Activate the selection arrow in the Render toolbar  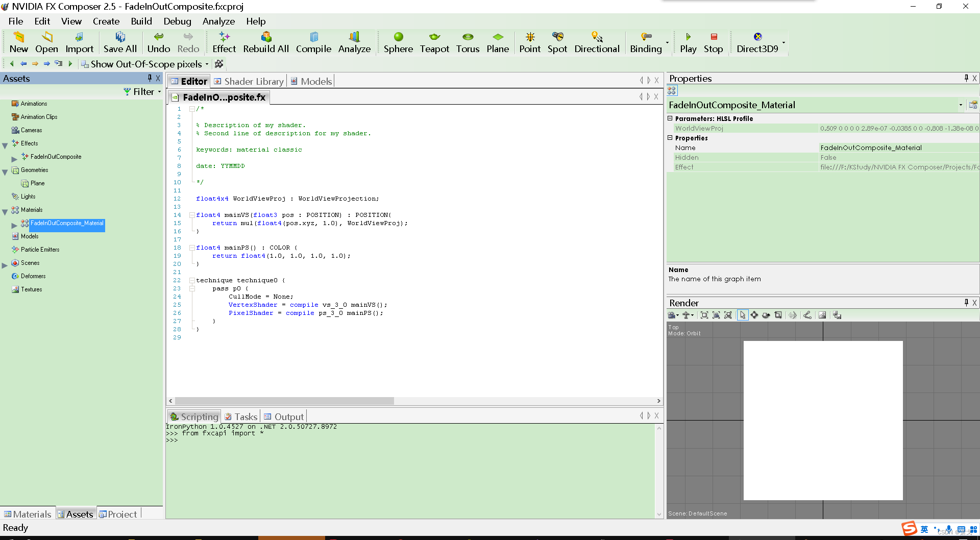coord(743,315)
